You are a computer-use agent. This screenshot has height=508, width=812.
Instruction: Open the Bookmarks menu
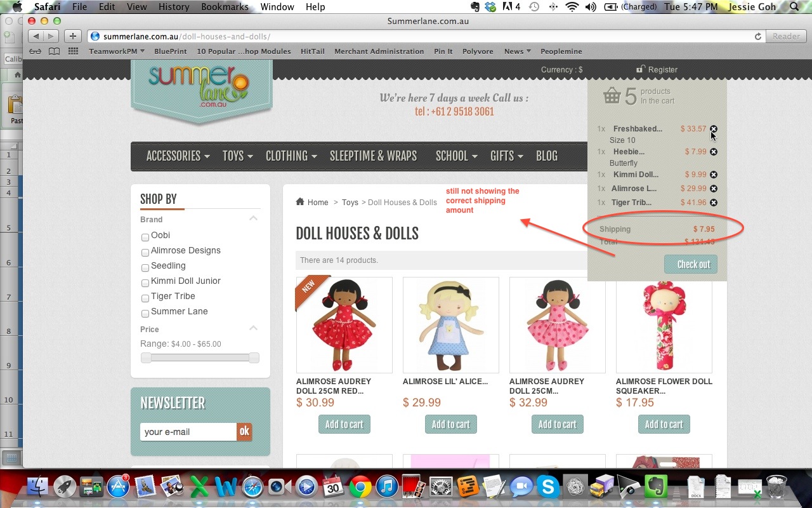(x=225, y=7)
